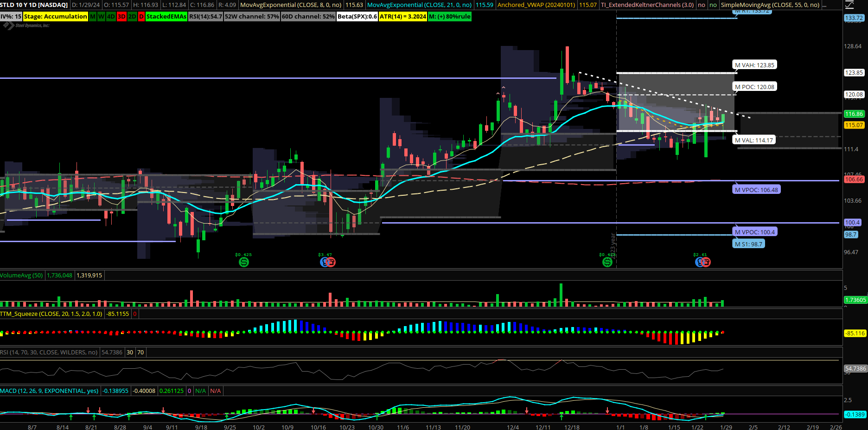The height and width of the screenshot is (430, 868).
Task: Click the MACD (12, 26, 9, EXPONENTIAL, yes) study label
Action: (x=49, y=391)
